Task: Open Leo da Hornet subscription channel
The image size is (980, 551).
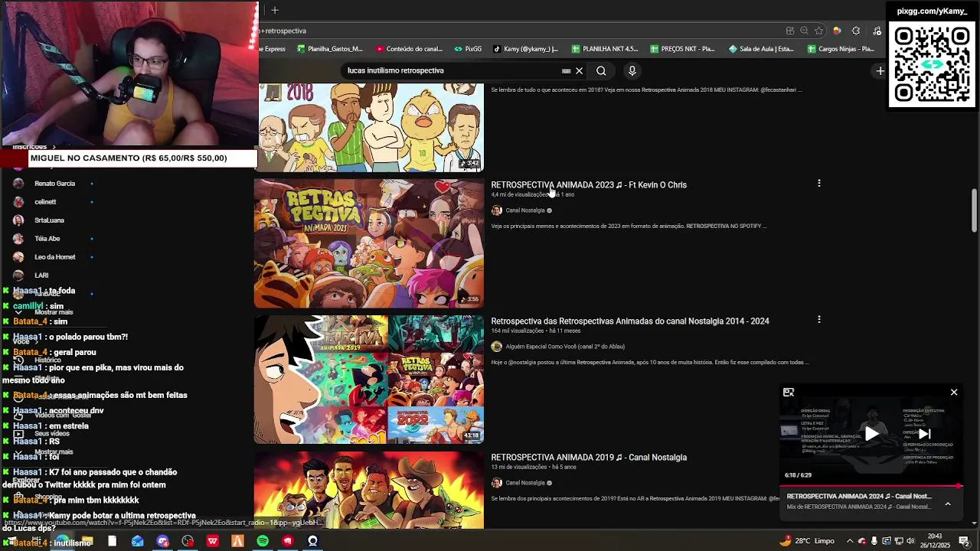Action: 54,257
